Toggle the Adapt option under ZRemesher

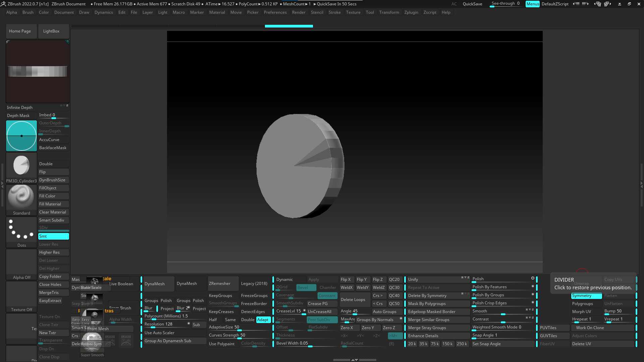(x=263, y=320)
